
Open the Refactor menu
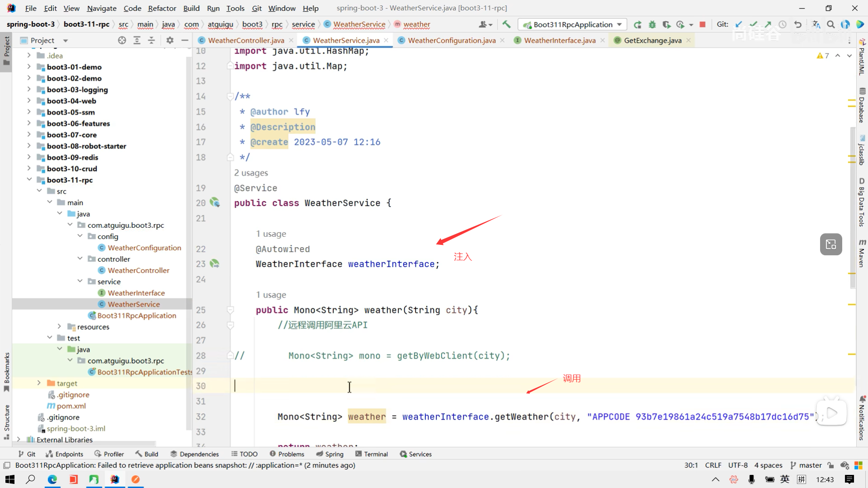click(162, 8)
